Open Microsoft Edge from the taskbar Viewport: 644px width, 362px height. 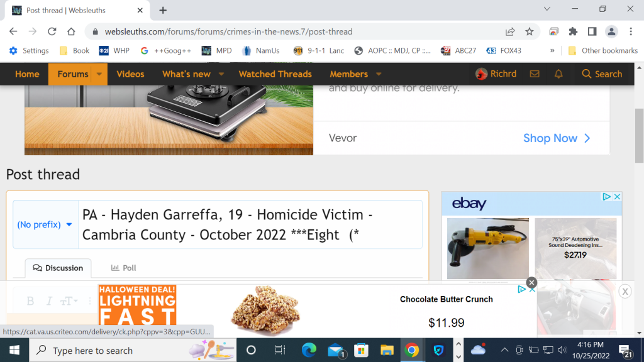pos(309,350)
